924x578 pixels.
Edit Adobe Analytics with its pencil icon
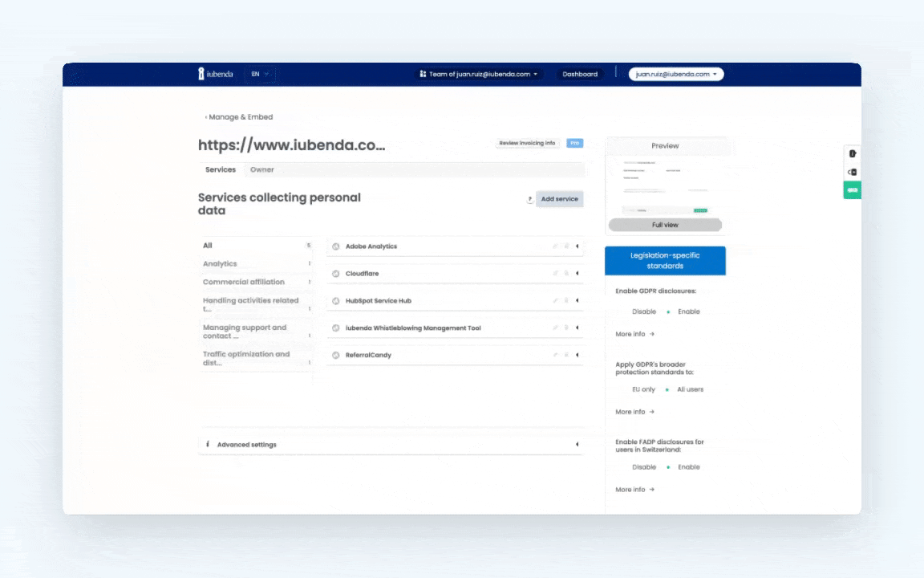(555, 246)
